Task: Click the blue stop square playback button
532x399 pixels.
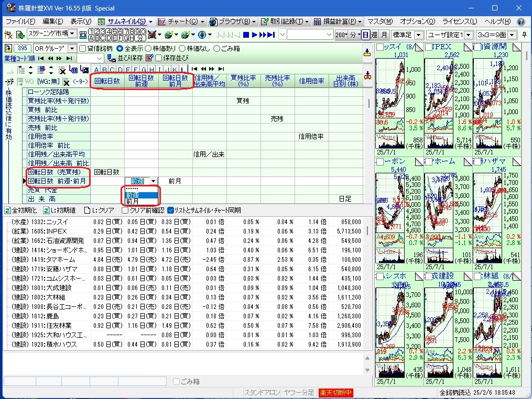Action: [246, 35]
